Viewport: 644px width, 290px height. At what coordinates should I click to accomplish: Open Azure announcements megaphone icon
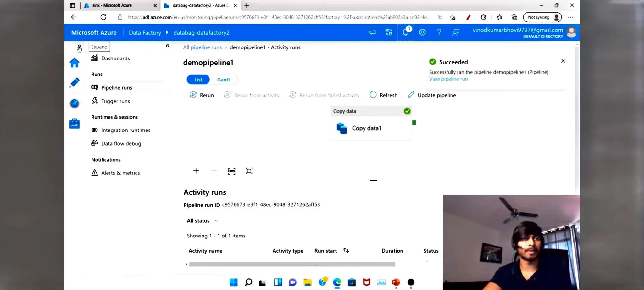point(372,32)
